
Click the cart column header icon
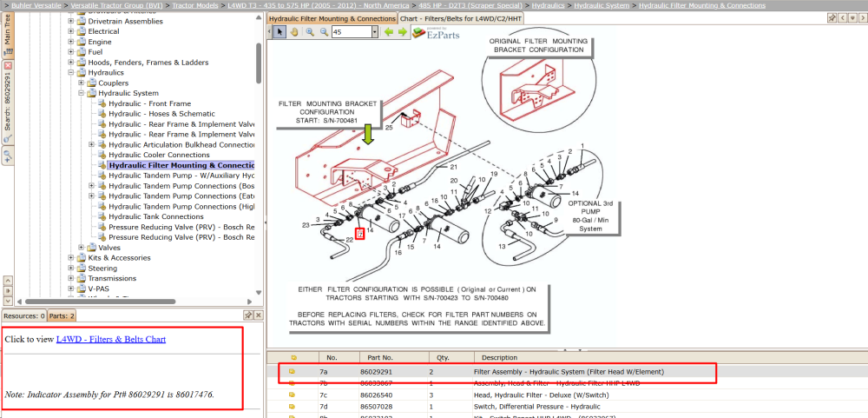point(293,357)
